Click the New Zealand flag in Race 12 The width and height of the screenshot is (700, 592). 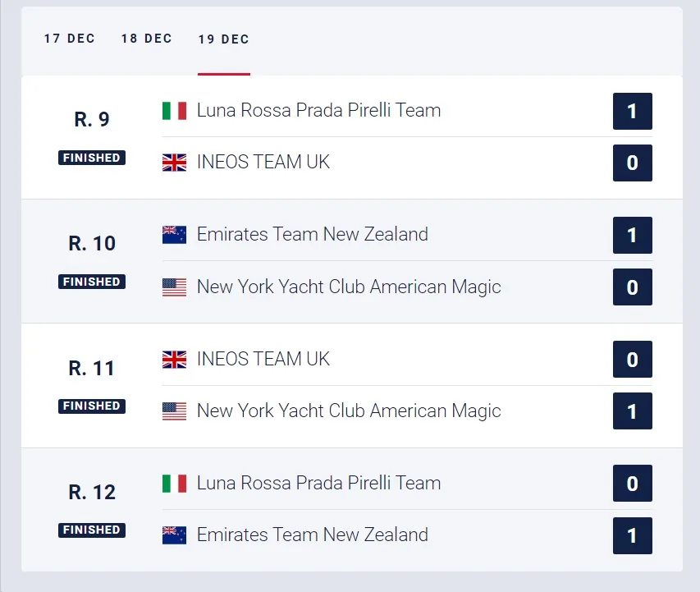click(x=174, y=535)
